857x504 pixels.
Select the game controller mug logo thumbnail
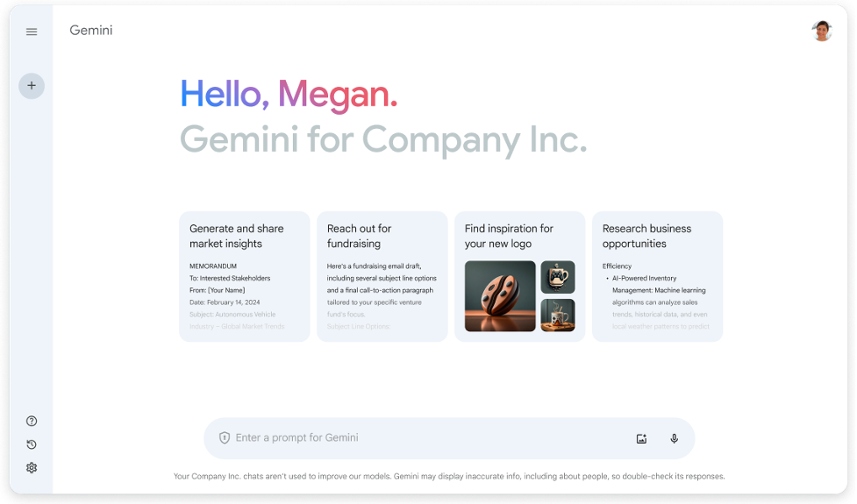pyautogui.click(x=558, y=277)
